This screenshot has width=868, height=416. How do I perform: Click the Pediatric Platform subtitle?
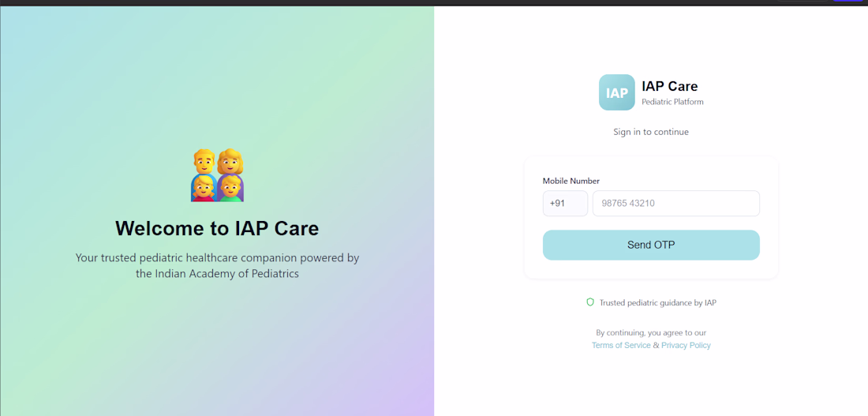672,102
